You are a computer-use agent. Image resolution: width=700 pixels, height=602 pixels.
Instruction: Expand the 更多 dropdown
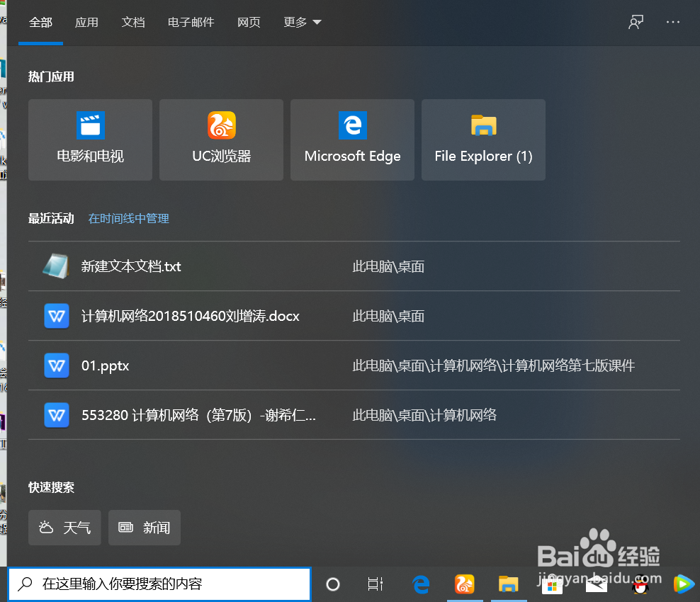click(x=303, y=23)
